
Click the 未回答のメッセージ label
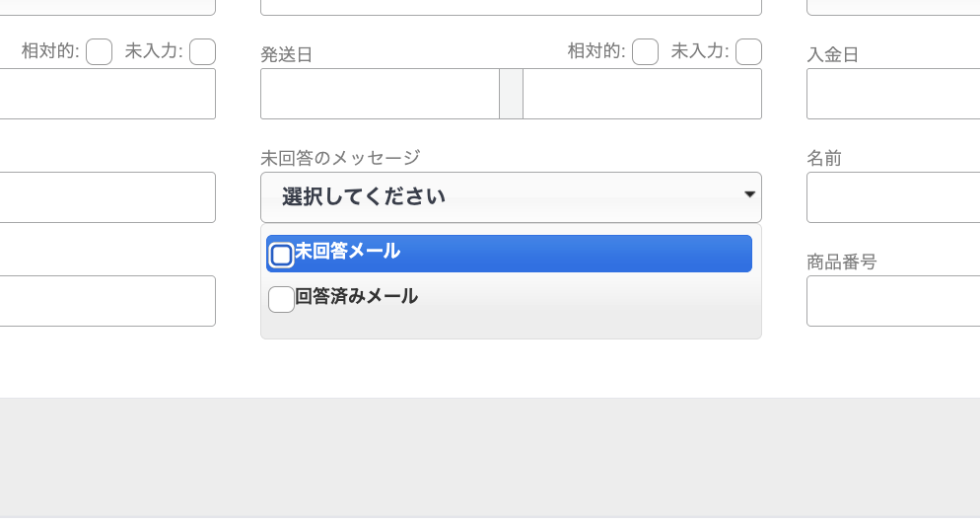click(x=340, y=158)
